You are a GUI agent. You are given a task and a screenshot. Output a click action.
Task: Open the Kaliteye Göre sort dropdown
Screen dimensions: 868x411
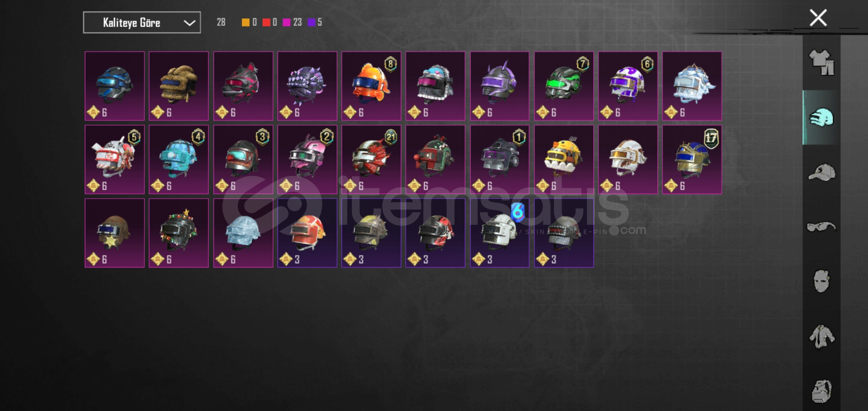[x=142, y=22]
